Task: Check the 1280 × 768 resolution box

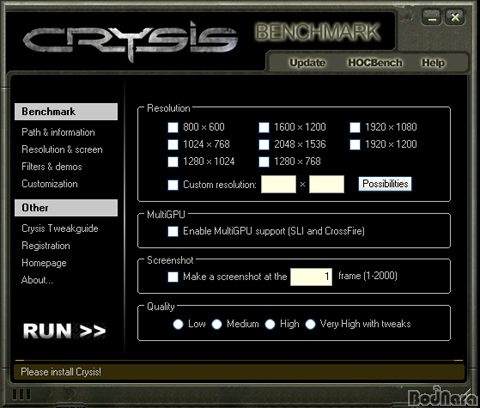Action: pos(264,162)
